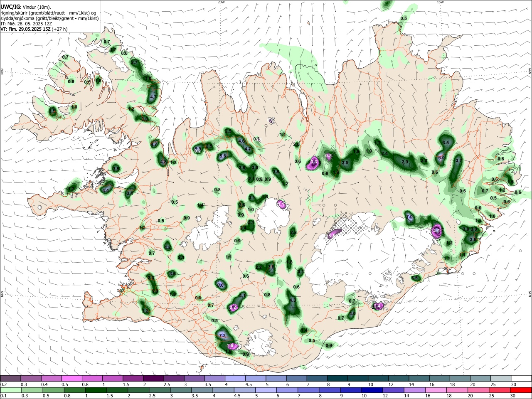Click the '4.3' precipitation value on the map
This screenshot has height=399, width=532.
coord(293,300)
